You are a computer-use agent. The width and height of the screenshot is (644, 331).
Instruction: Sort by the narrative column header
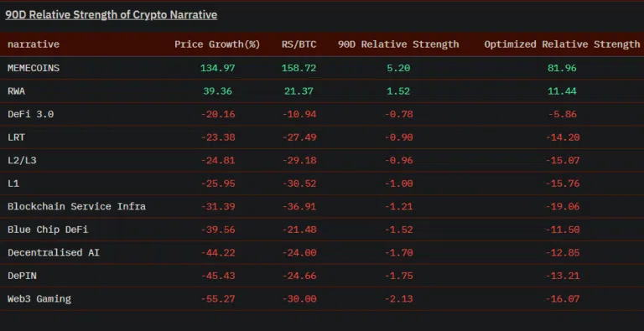pyautogui.click(x=34, y=44)
